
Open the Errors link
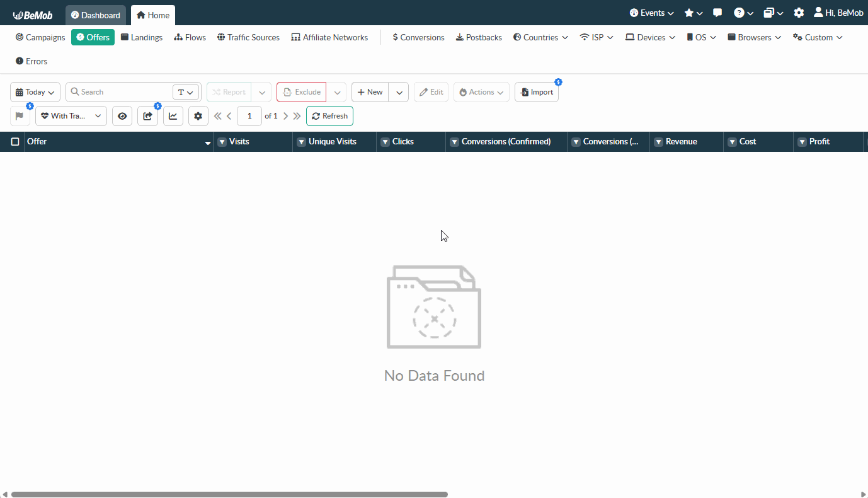pyautogui.click(x=31, y=61)
